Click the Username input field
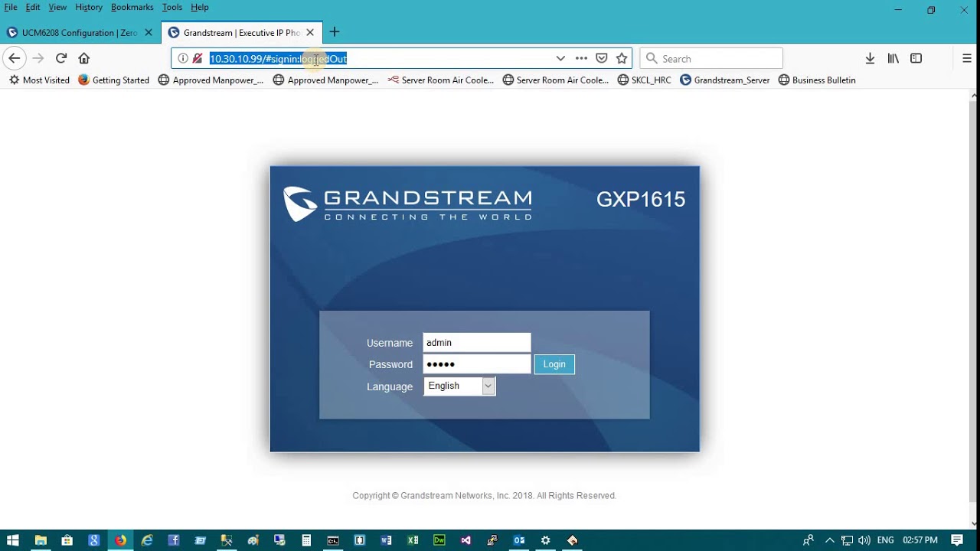Image resolution: width=980 pixels, height=551 pixels. click(477, 343)
